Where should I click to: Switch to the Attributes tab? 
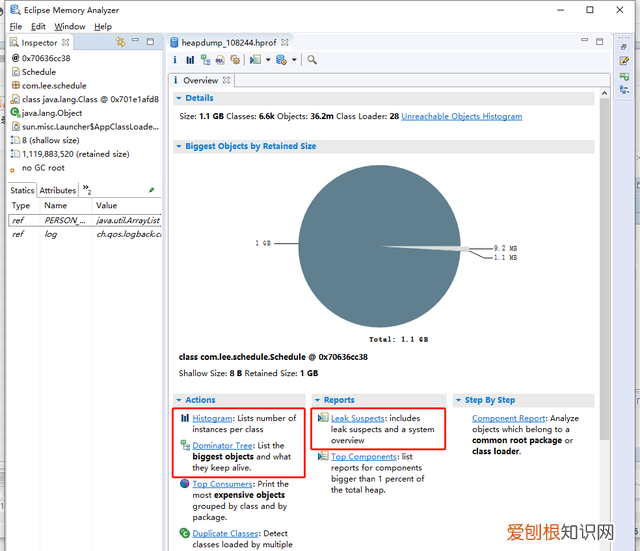click(58, 190)
